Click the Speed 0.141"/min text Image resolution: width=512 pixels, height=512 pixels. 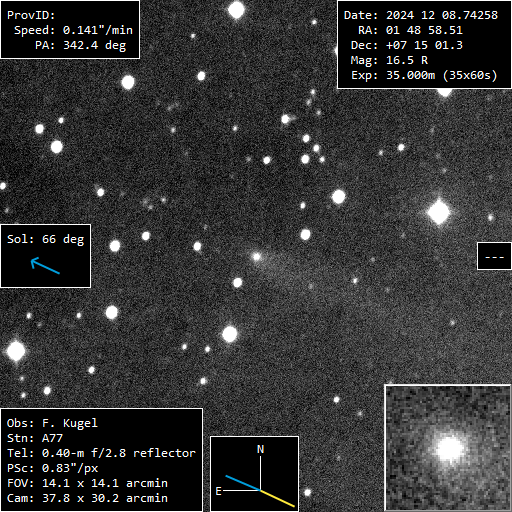click(x=73, y=30)
